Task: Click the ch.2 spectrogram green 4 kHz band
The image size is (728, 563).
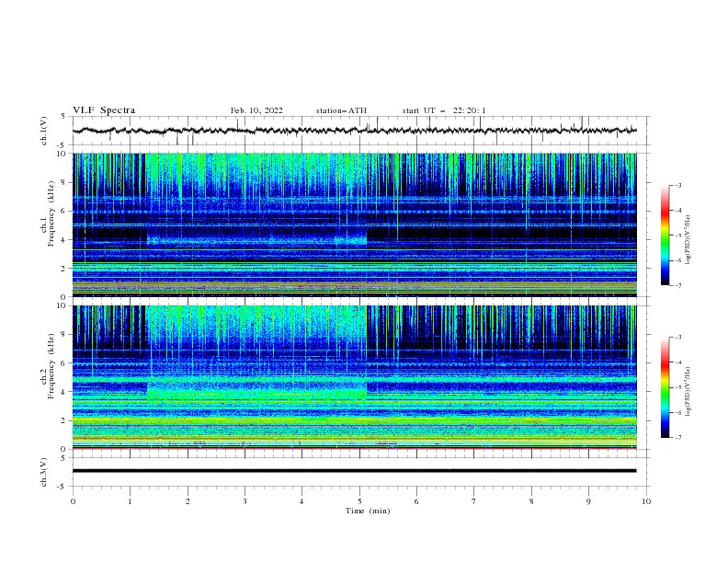Action: click(257, 394)
